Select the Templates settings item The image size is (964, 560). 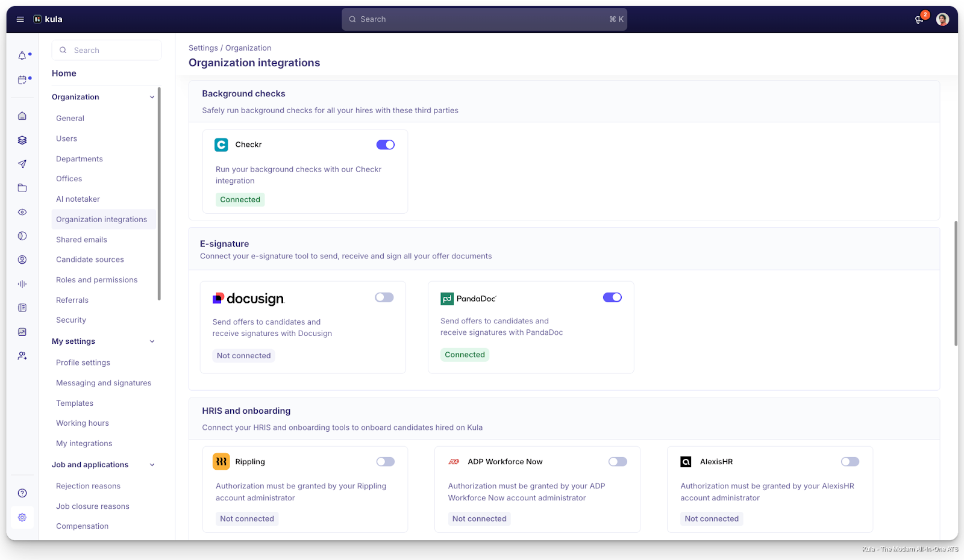pyautogui.click(x=75, y=403)
